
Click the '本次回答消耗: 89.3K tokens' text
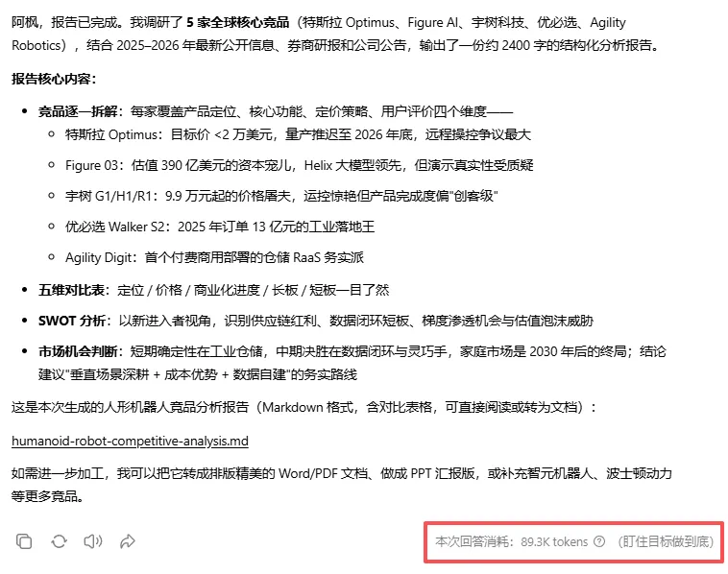(511, 541)
